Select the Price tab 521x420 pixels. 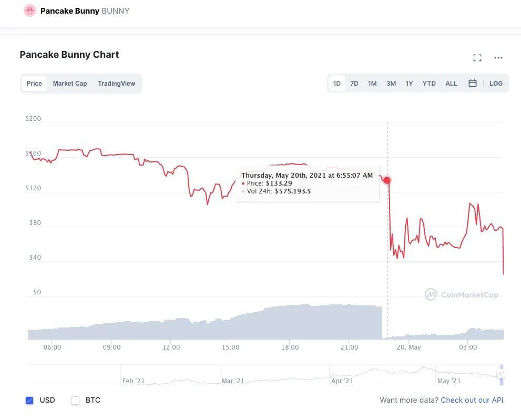34,84
